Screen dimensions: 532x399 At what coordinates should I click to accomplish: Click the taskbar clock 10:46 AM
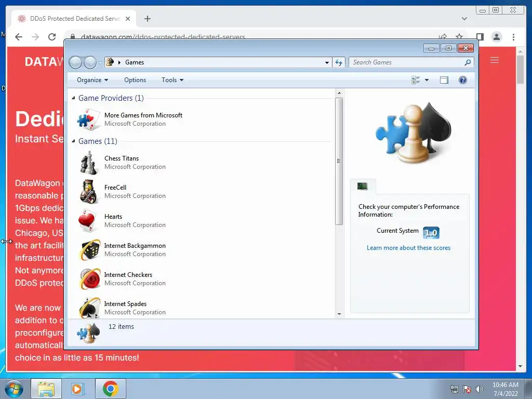(505, 385)
